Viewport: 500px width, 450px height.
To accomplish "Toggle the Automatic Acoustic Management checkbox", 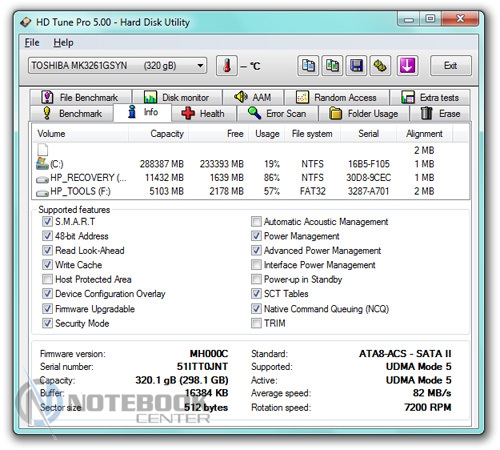I will click(256, 221).
